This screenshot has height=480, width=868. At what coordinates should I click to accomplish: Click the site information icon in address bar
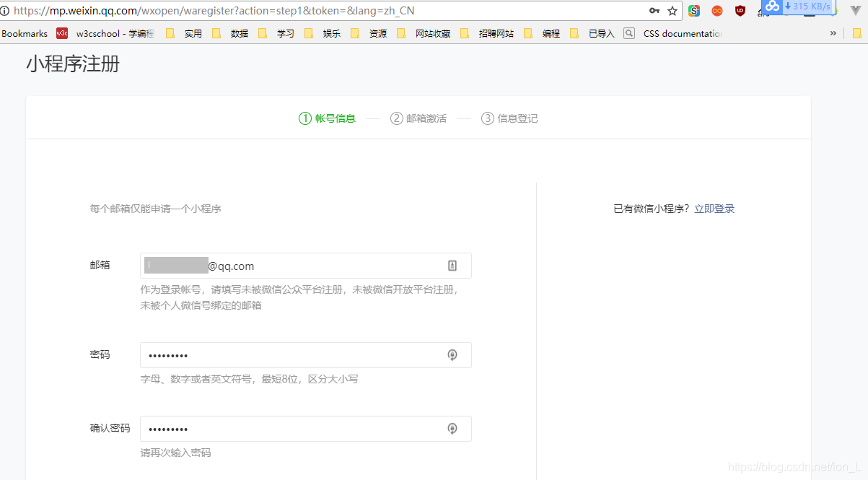tap(4, 11)
